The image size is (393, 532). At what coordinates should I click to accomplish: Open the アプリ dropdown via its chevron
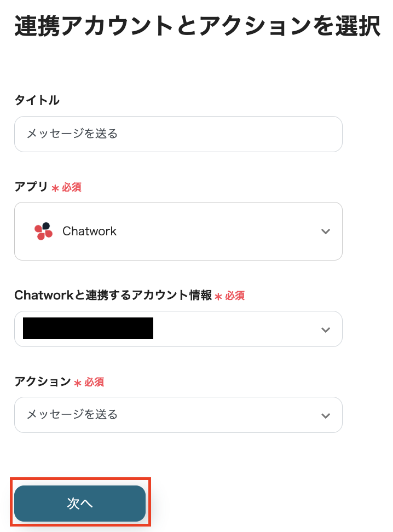click(326, 231)
